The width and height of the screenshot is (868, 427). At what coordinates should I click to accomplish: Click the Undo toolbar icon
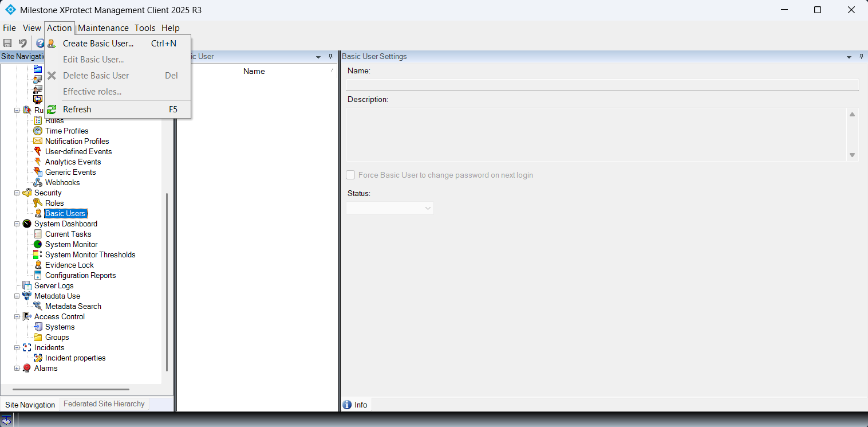[22, 43]
